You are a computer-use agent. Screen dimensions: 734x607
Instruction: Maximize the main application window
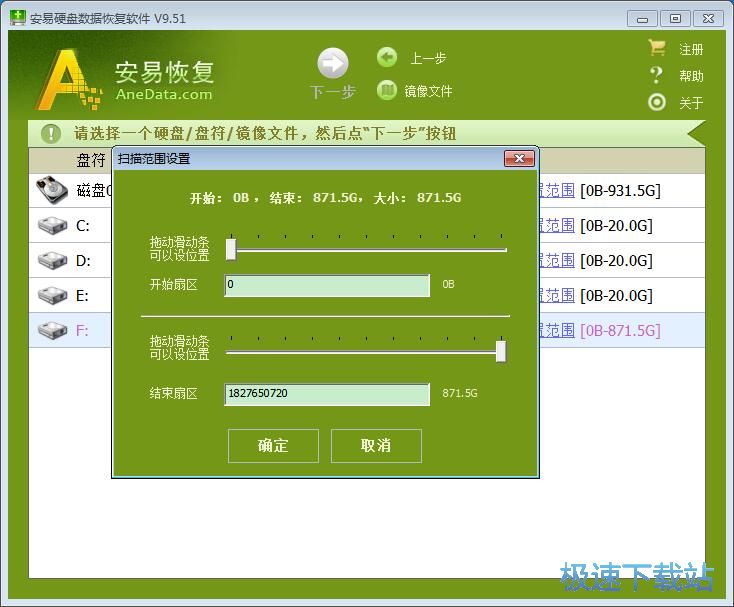coord(675,19)
